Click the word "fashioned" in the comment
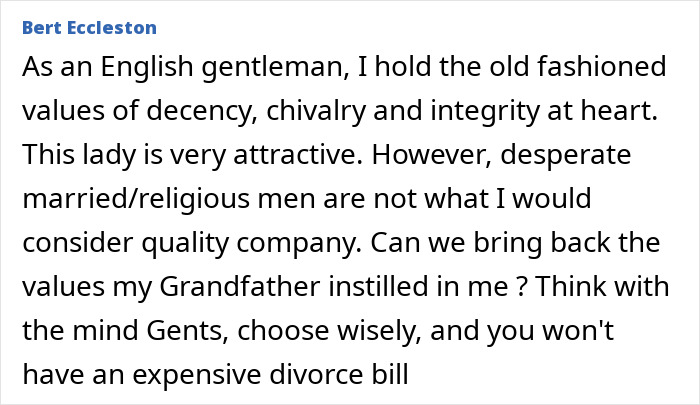 click(601, 66)
